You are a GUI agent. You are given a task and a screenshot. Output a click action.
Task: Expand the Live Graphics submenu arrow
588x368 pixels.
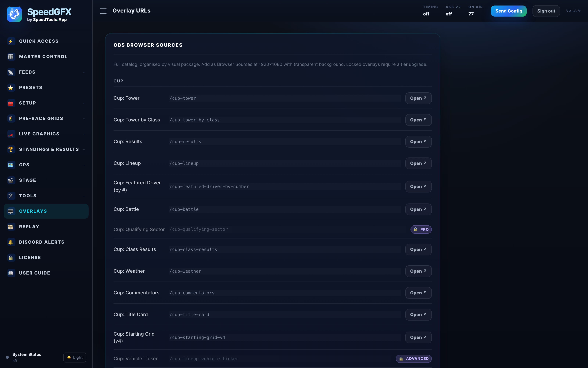(x=84, y=134)
